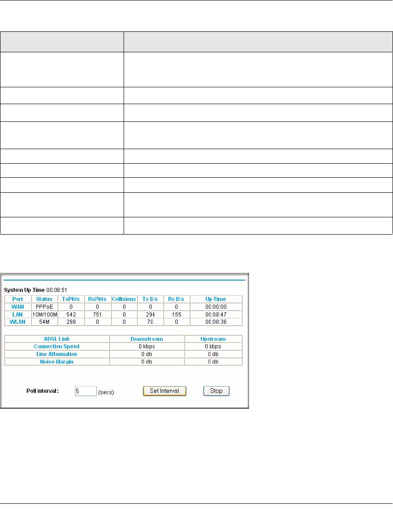Click the Up Time column header
This screenshot has width=393, height=532.
pos(216,299)
